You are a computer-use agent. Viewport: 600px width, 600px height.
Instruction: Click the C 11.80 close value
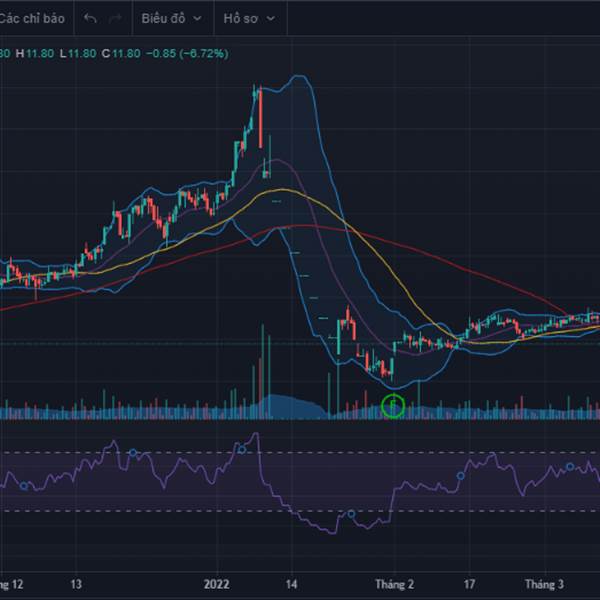pos(121,53)
